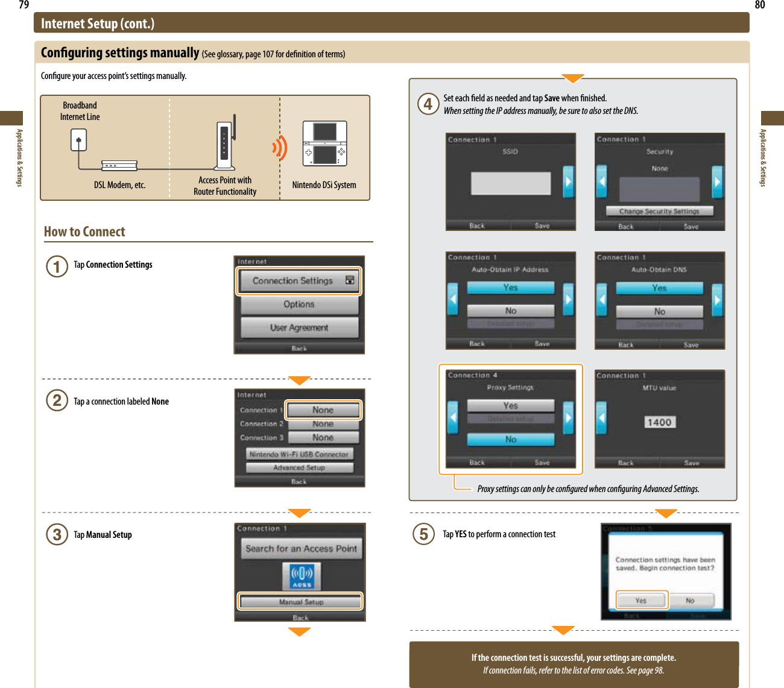
Task: Click the broadband wall socket illustration
Action: (78, 140)
